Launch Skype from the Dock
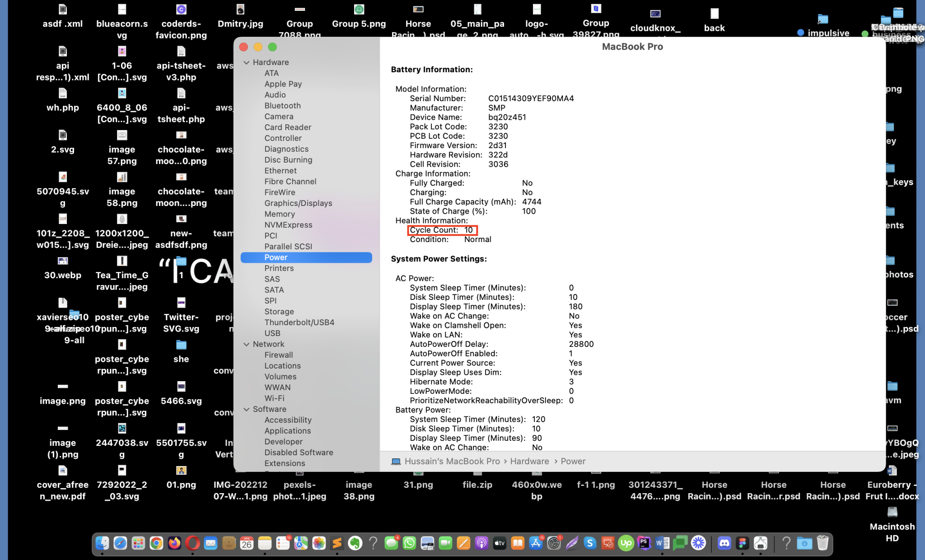Screen dimensions: 925x560 click(x=590, y=543)
